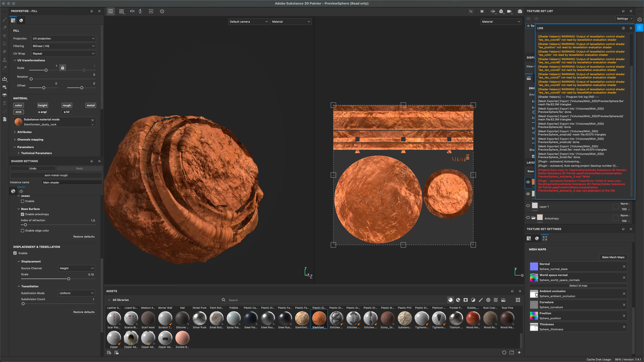Toggle the rough material channel button
Viewport: 644px width, 362px height.
click(67, 105)
